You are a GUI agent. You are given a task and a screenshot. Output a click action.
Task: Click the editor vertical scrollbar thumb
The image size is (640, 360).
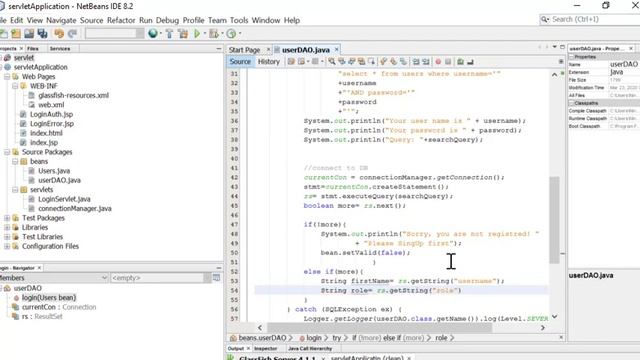554,220
